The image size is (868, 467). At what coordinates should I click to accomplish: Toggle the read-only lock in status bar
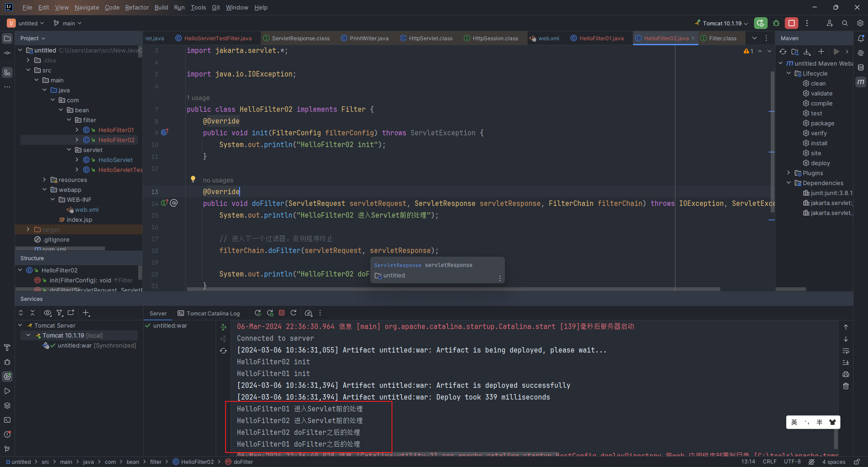click(857, 462)
